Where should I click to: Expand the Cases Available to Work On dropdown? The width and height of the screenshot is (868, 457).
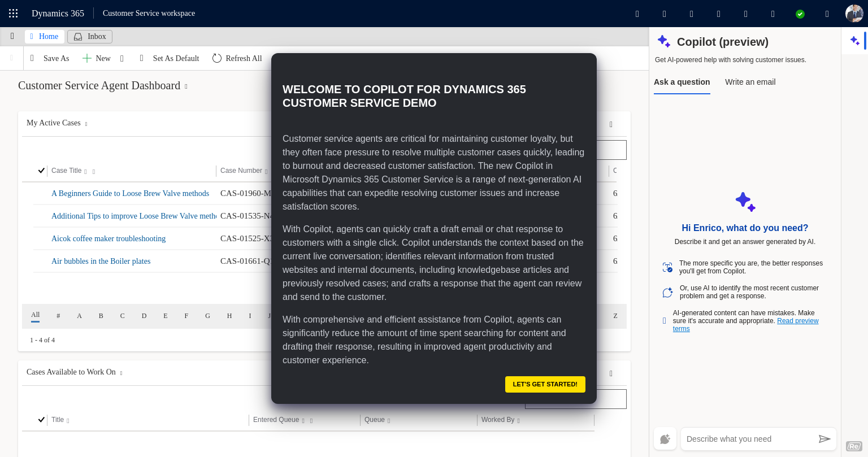[121, 373]
